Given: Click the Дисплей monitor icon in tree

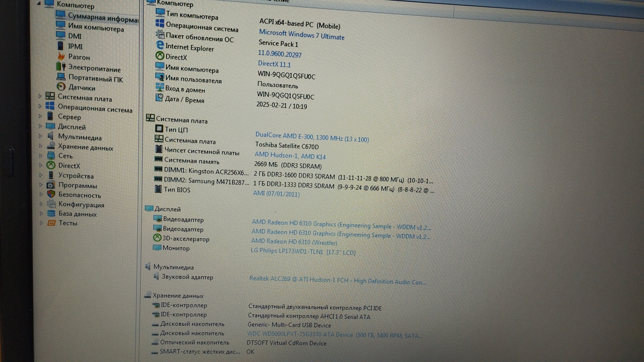Looking at the screenshot, I should tap(50, 126).
